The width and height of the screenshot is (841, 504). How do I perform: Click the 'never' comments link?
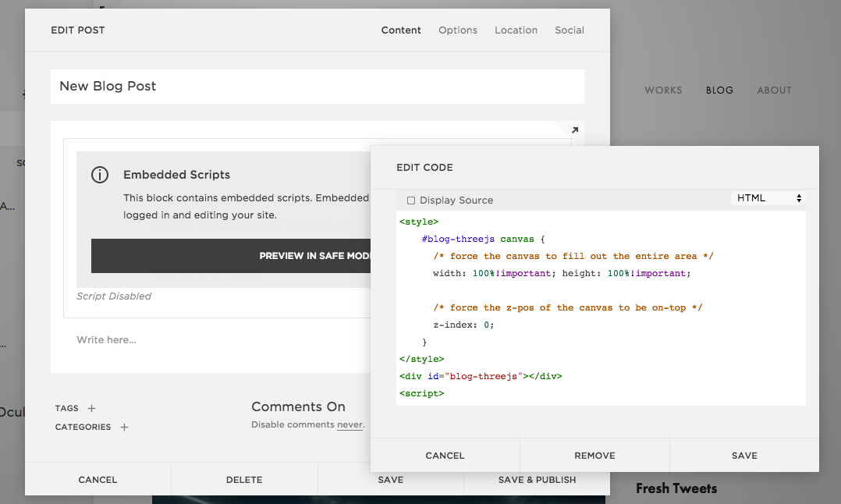click(350, 424)
